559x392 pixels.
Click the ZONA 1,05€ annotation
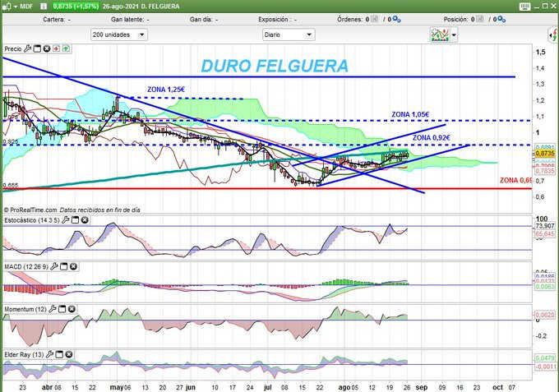(x=410, y=114)
